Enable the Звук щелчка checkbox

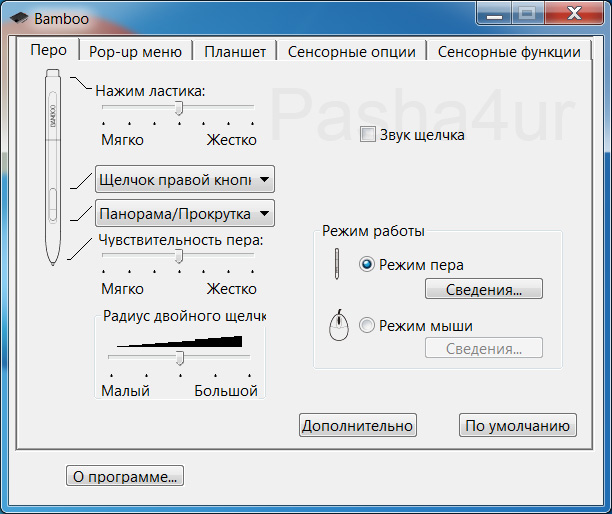[x=368, y=134]
